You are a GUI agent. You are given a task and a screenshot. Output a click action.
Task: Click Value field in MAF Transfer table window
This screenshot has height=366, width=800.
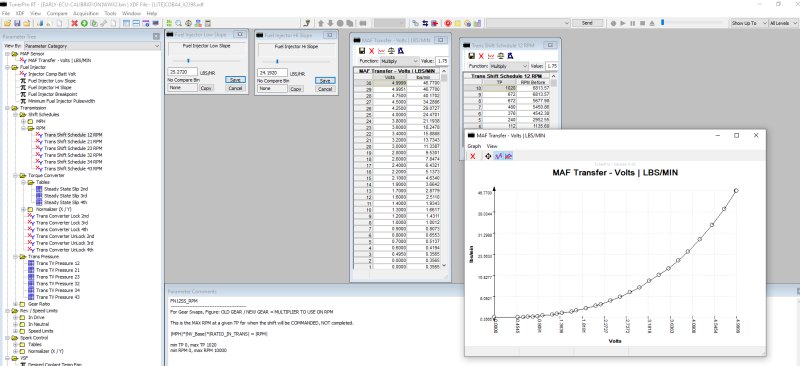(x=442, y=61)
